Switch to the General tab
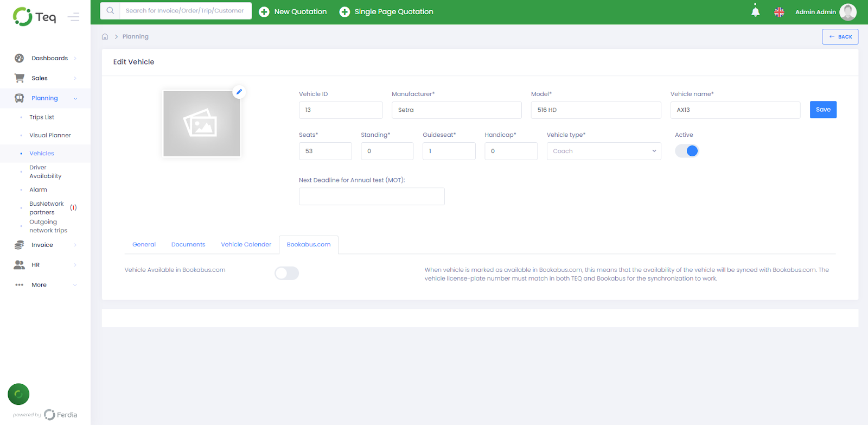 (x=144, y=245)
